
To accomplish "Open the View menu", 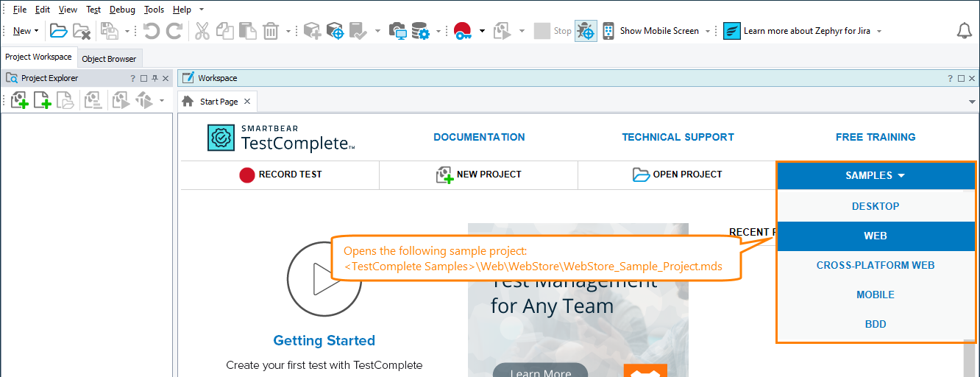I will 68,10.
